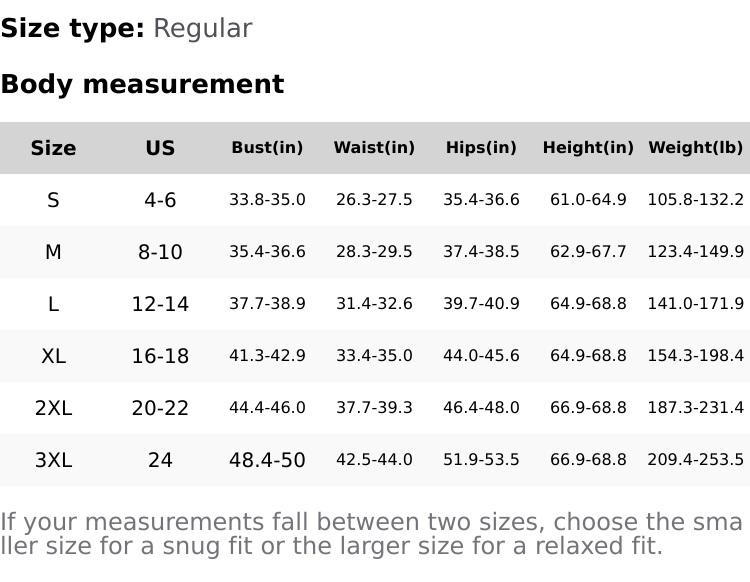Click the Regular size type value
This screenshot has width=750, height=582.
[x=202, y=28]
